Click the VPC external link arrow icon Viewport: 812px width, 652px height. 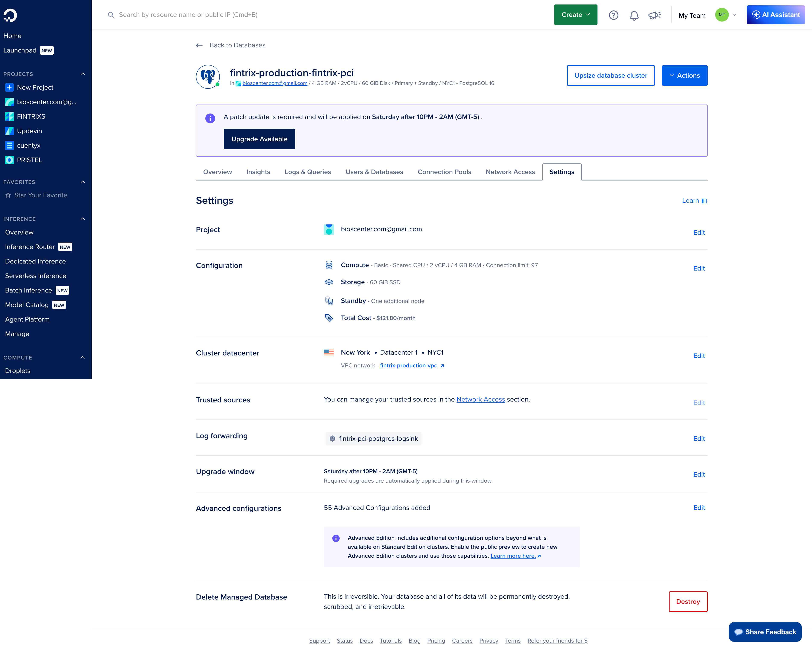(x=442, y=365)
